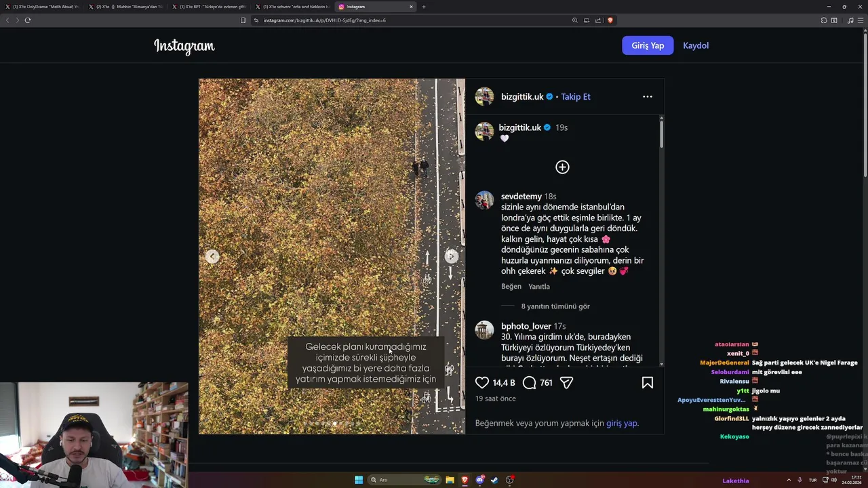
Task: Open OBS Studio from the taskbar
Action: 510,480
